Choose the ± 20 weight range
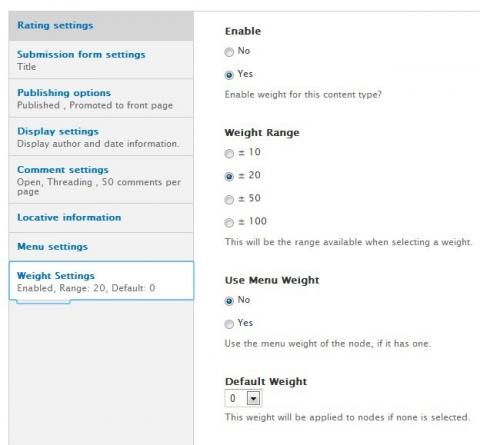This screenshot has width=480, height=445. (229, 177)
